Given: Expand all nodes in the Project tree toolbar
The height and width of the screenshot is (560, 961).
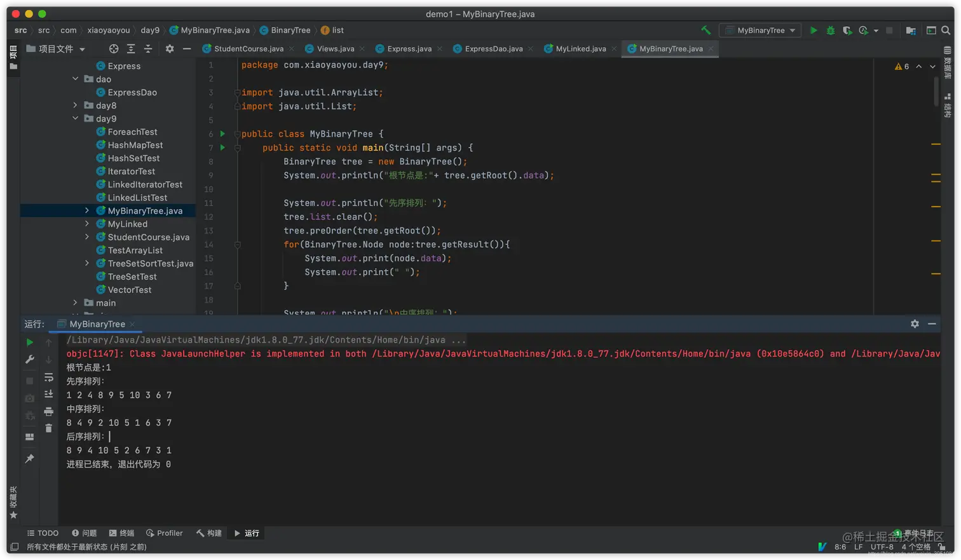Looking at the screenshot, I should tap(131, 48).
